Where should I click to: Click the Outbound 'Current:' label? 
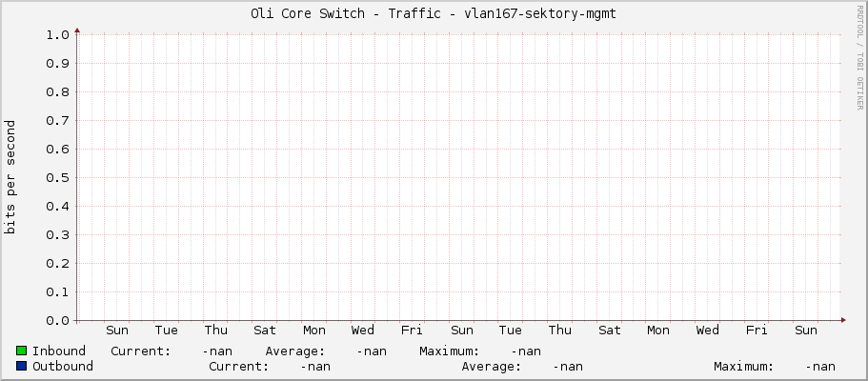238,366
